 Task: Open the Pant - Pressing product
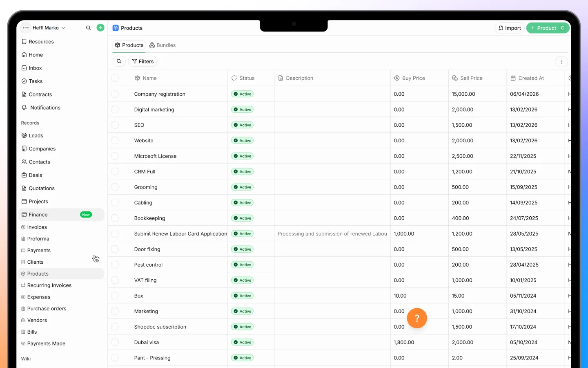pyautogui.click(x=152, y=358)
